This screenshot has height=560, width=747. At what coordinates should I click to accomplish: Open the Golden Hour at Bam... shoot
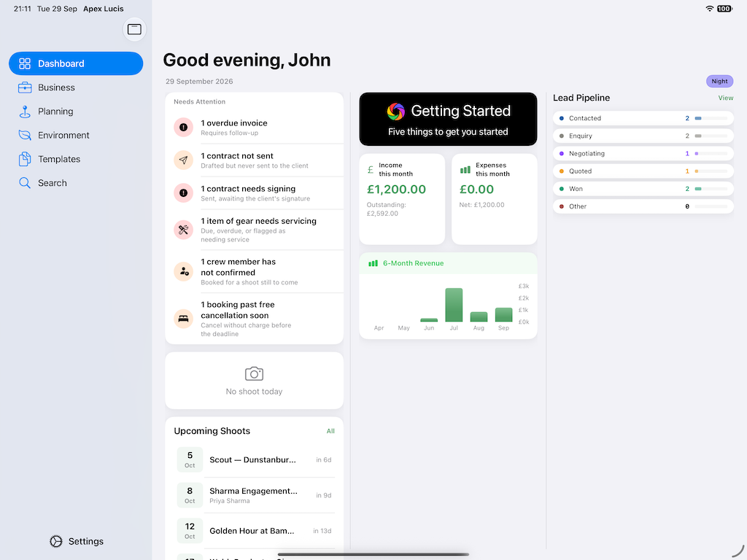[255, 531]
